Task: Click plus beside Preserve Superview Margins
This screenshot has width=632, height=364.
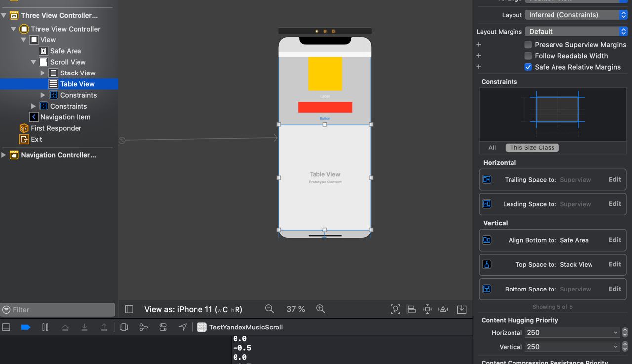Action: [x=479, y=45]
